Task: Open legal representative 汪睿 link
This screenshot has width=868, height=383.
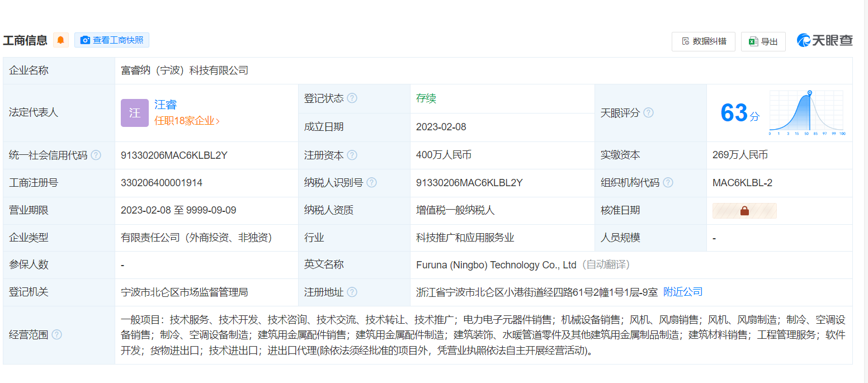Action: [166, 105]
